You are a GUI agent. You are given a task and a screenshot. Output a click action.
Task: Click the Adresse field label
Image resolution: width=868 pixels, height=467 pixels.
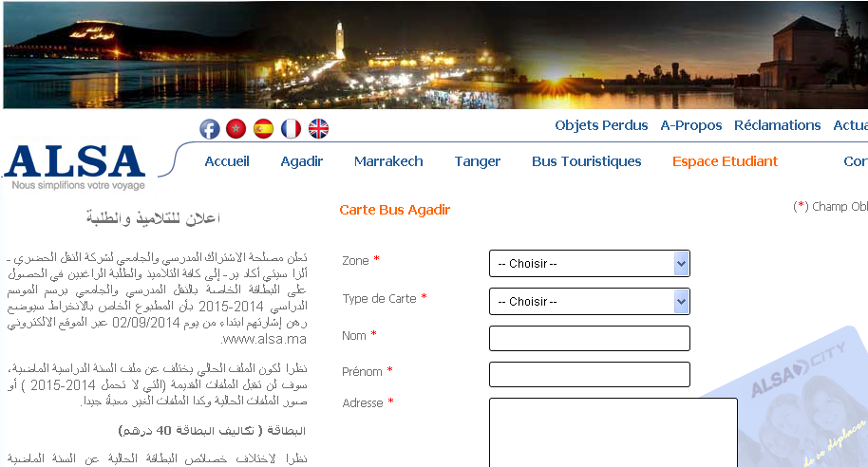point(363,402)
